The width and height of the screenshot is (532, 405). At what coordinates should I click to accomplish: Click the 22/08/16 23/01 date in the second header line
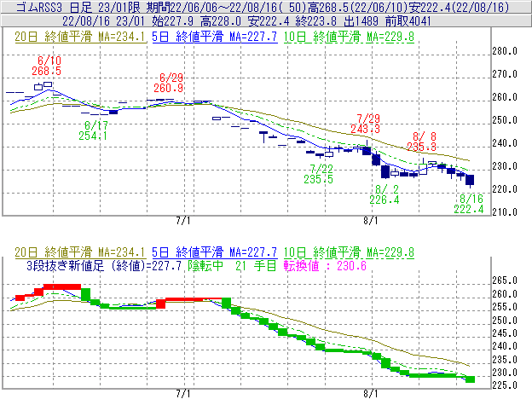point(103,21)
